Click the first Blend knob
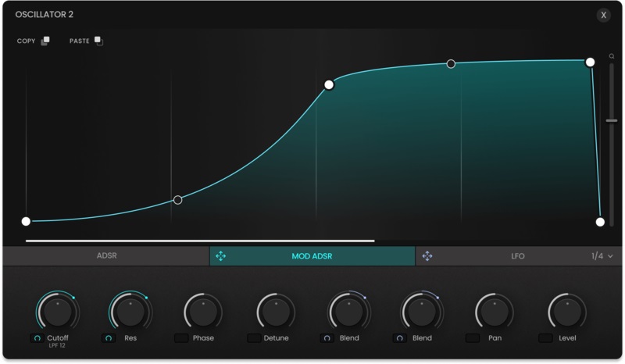 point(348,312)
